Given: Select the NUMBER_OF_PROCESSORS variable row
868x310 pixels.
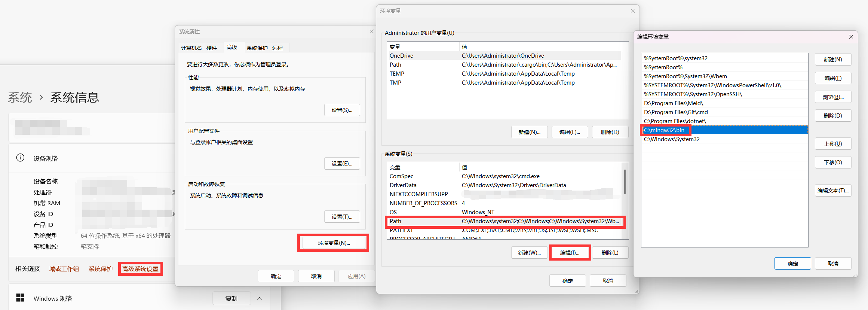Looking at the screenshot, I should pyautogui.click(x=504, y=203).
